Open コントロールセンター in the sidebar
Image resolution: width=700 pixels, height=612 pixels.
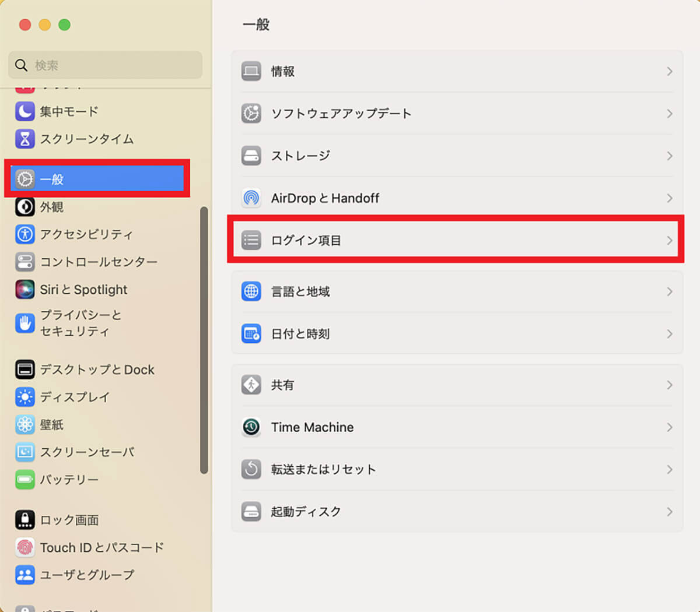coord(98,262)
